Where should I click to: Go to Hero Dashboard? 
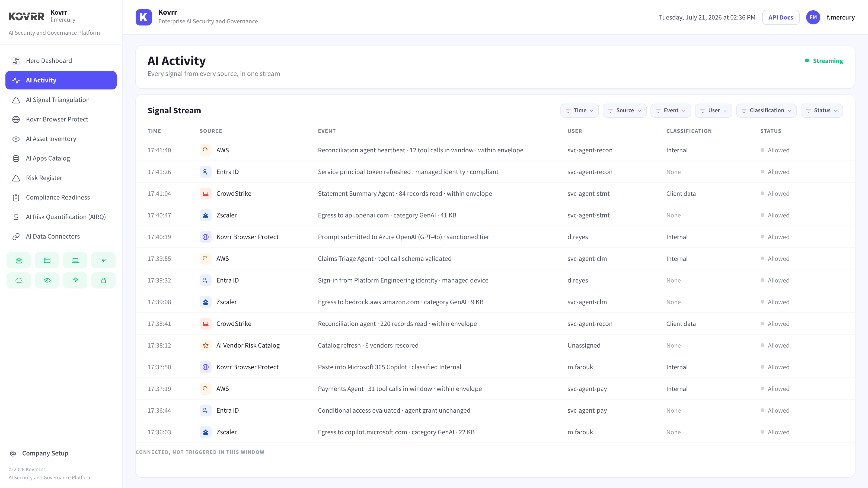point(61,61)
